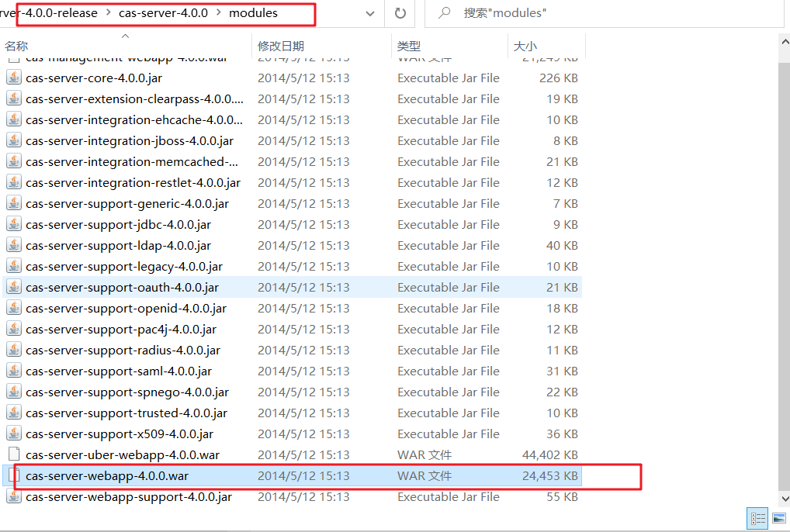The height and width of the screenshot is (532, 790).
Task: Click the scrollbar down arrow
Action: pos(785,499)
